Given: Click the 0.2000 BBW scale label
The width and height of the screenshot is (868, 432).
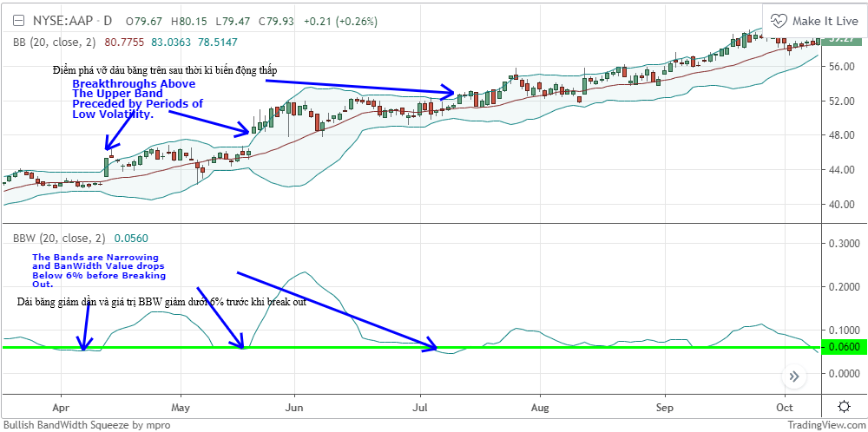Looking at the screenshot, I should [843, 286].
